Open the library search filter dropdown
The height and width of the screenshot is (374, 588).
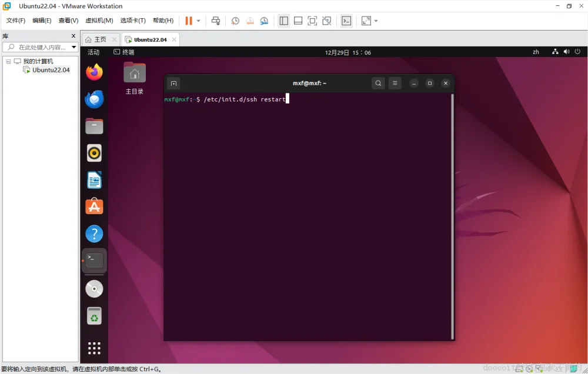(x=74, y=47)
